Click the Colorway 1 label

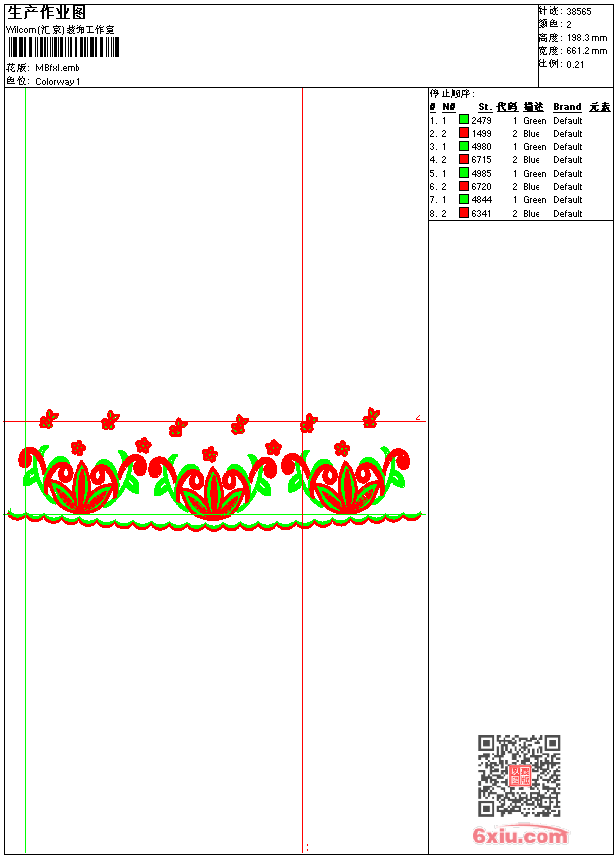point(58,82)
